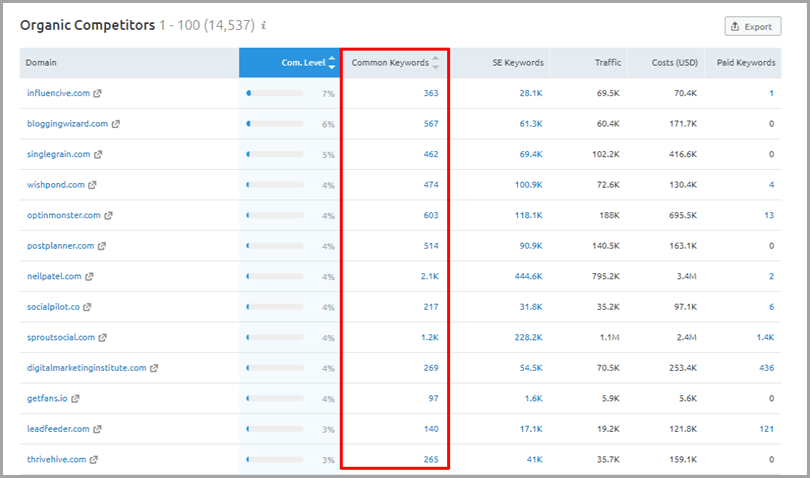Image resolution: width=810 pixels, height=478 pixels.
Task: Open the bloggingwizard.com domain link
Action: 68,124
